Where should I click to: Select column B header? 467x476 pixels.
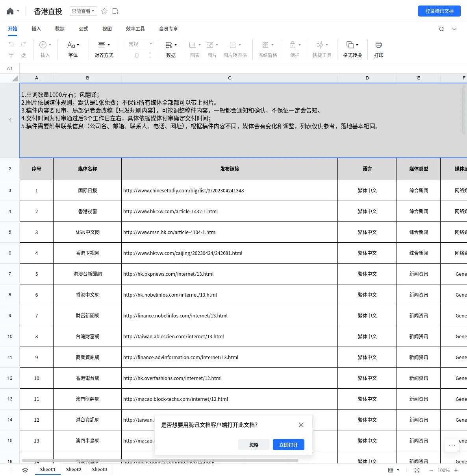87,78
